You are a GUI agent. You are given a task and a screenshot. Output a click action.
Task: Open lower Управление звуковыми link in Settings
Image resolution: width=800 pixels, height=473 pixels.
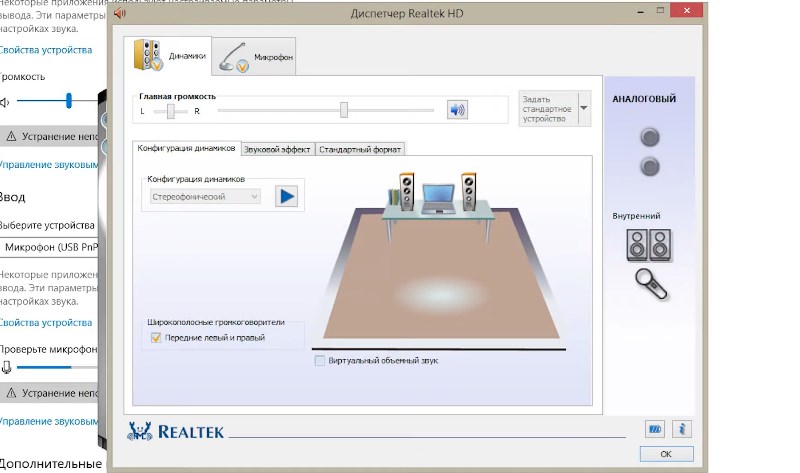click(49, 421)
